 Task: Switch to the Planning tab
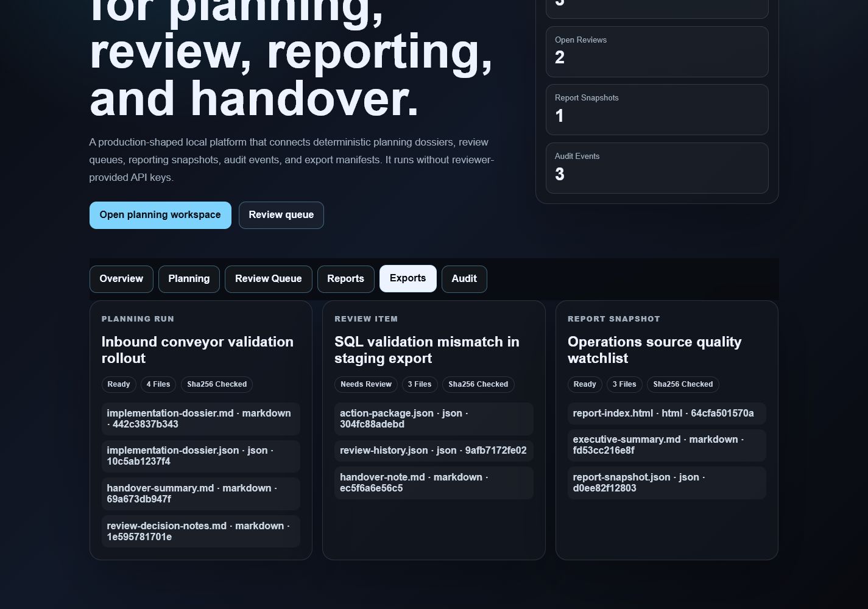[189, 279]
